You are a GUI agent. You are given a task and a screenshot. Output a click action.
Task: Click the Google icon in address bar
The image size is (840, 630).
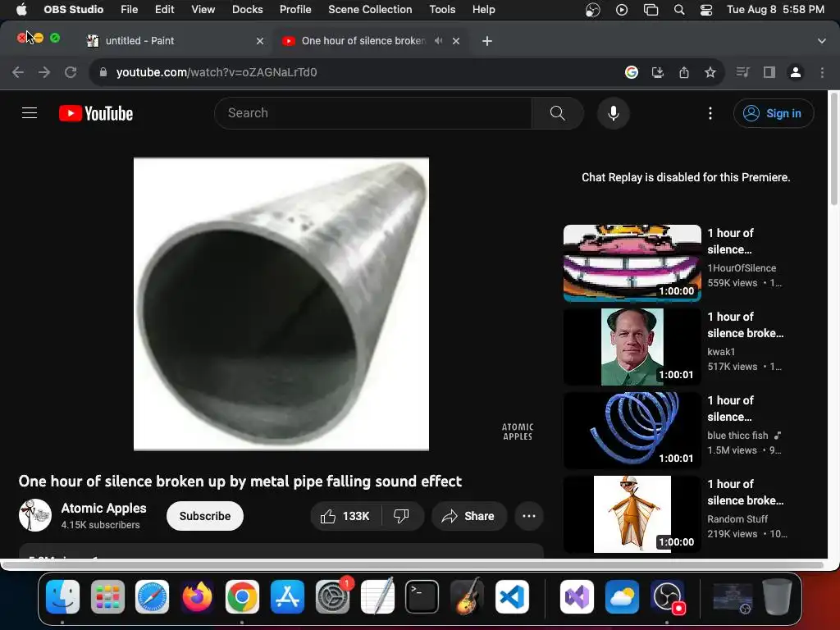(631, 72)
